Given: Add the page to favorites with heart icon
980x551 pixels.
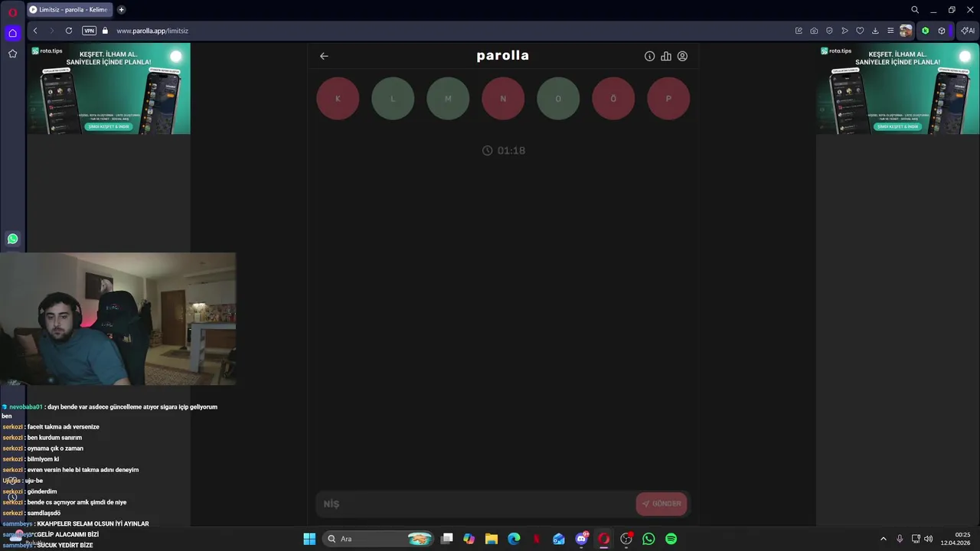Looking at the screenshot, I should point(860,31).
